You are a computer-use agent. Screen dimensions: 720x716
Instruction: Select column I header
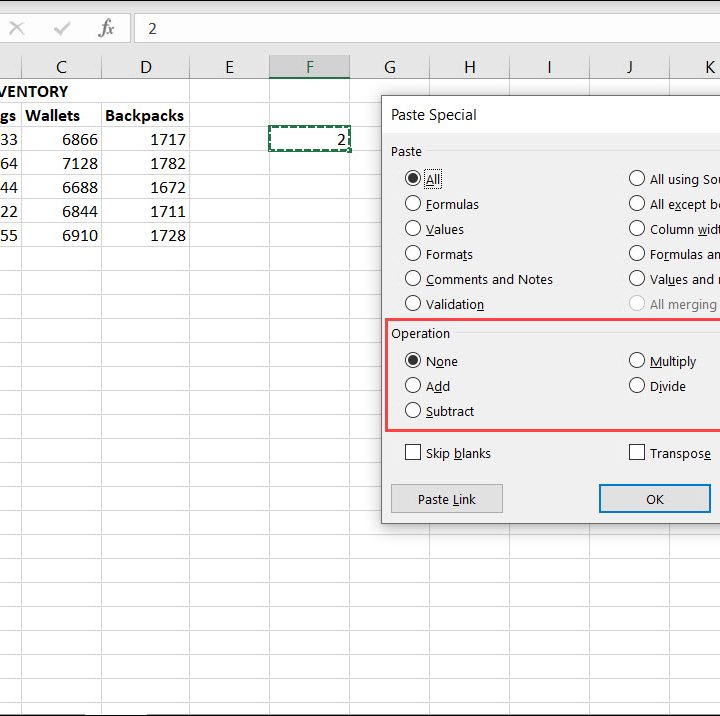pyautogui.click(x=549, y=67)
